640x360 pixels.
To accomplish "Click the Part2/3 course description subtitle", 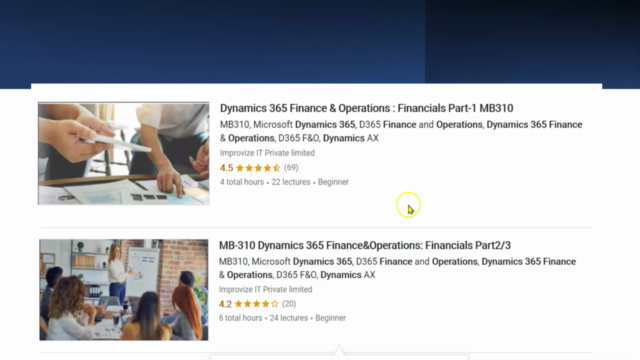I will (x=398, y=268).
